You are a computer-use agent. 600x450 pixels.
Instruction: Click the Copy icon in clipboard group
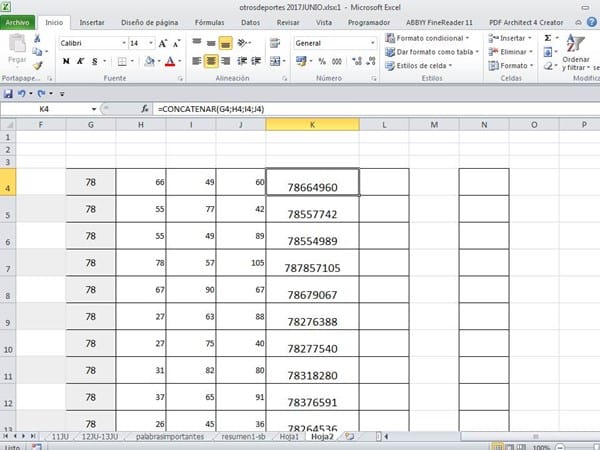[37, 52]
